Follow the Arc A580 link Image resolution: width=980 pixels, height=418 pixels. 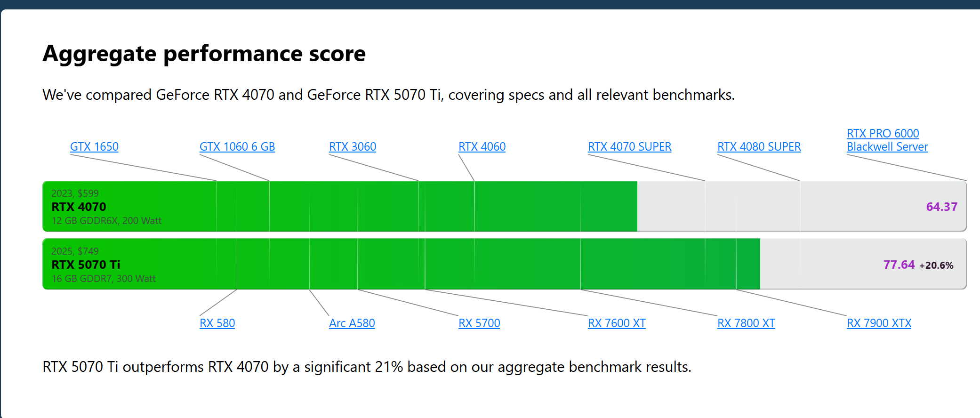tap(352, 323)
